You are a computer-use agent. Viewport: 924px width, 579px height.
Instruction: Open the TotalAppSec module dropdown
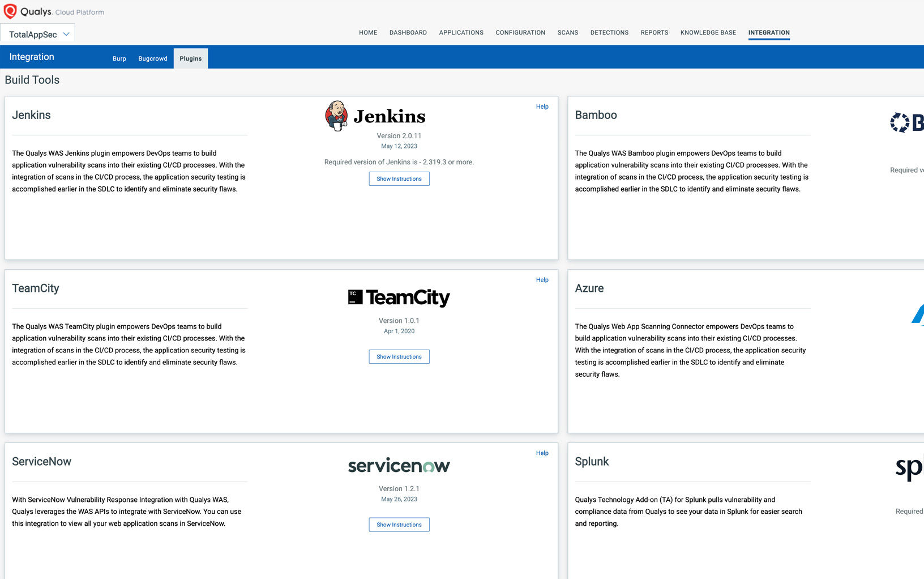pos(38,34)
